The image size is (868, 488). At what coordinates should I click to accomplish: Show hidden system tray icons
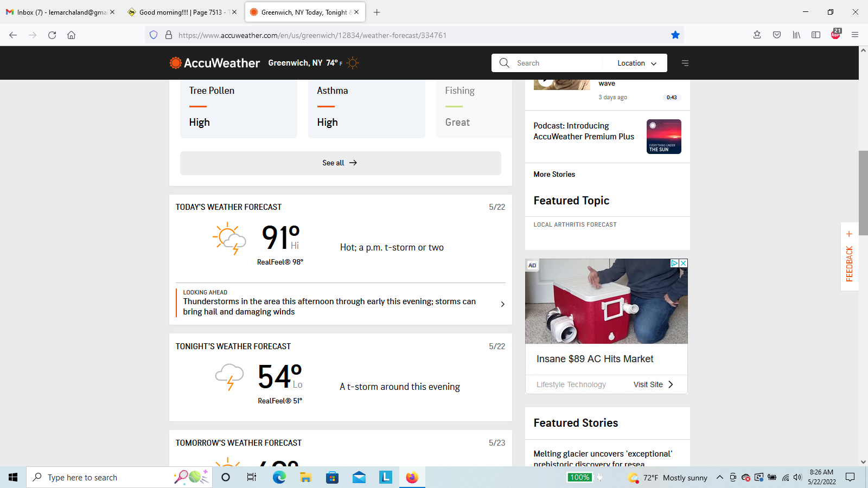[x=719, y=477]
